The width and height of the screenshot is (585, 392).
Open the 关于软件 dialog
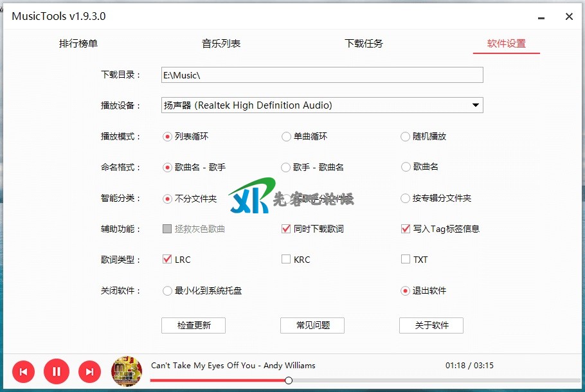[431, 325]
